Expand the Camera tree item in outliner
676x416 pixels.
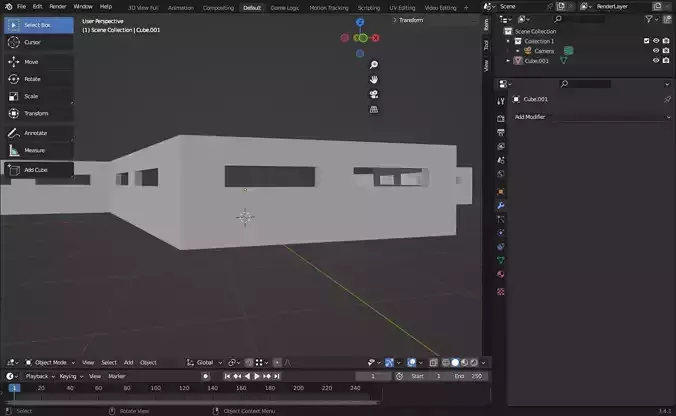(x=518, y=51)
